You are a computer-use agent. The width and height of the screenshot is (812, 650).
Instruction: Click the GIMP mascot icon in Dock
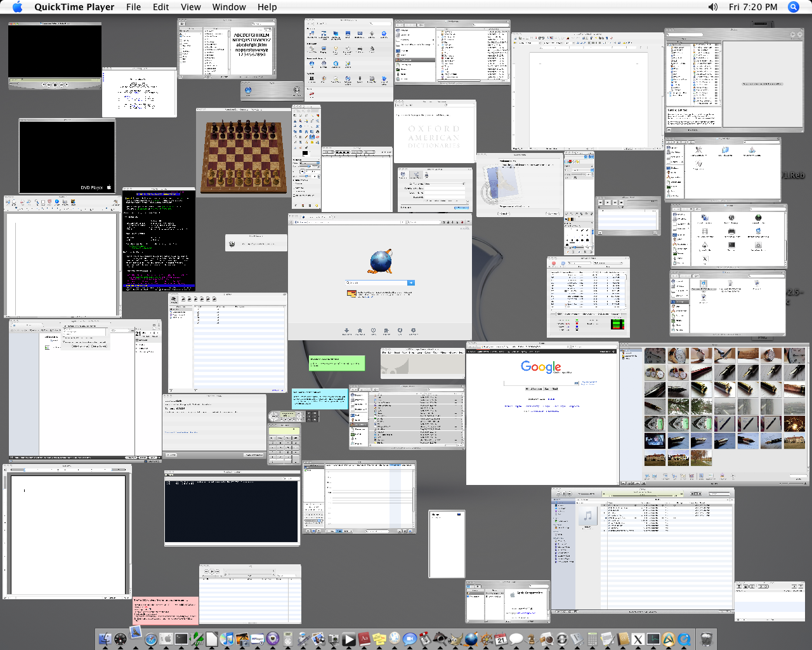tap(455, 639)
